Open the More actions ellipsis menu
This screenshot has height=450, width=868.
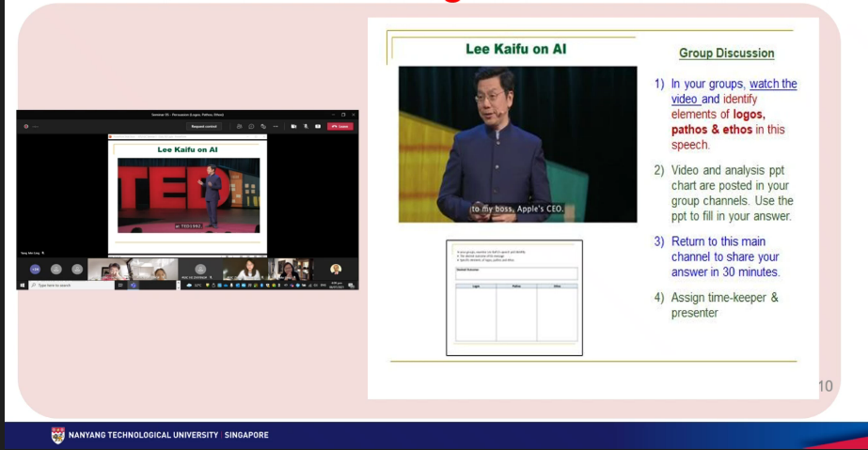pyautogui.click(x=275, y=126)
